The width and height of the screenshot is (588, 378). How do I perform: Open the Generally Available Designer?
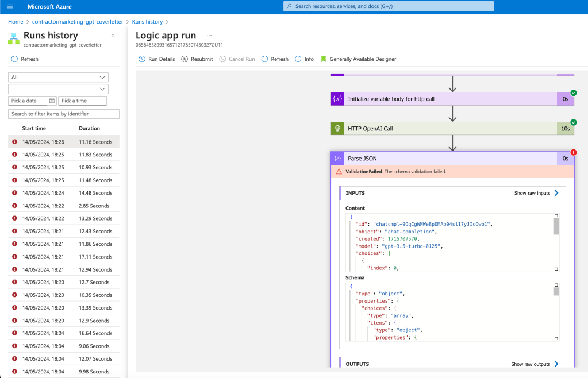(359, 59)
